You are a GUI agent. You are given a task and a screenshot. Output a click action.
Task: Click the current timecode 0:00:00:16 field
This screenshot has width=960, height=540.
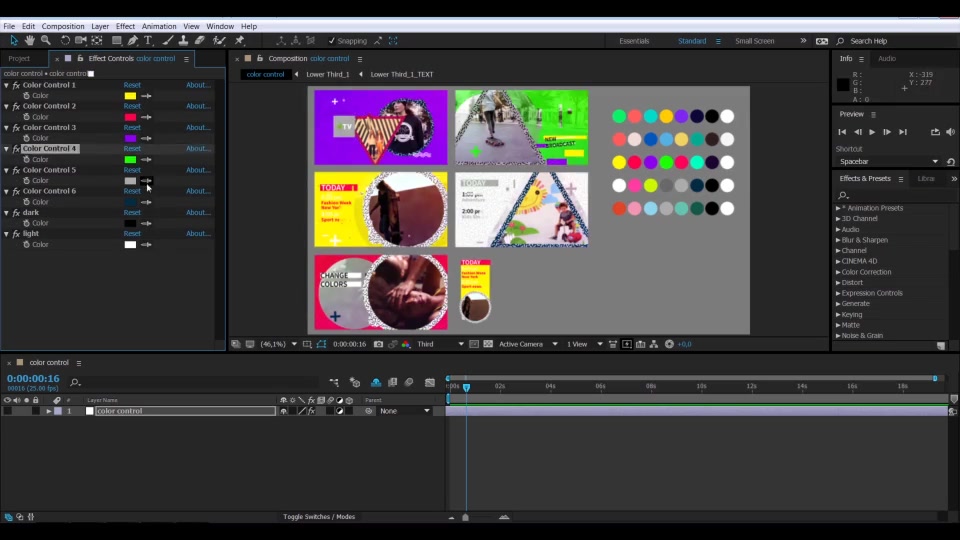(x=33, y=378)
